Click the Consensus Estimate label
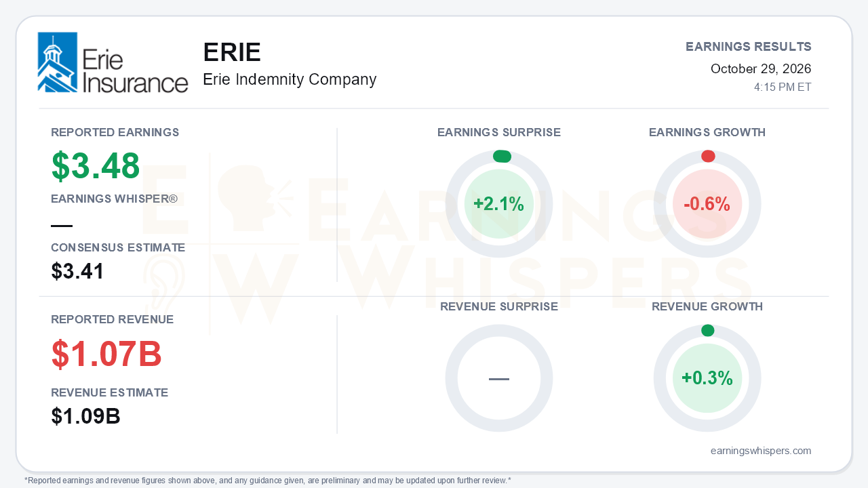 [118, 247]
